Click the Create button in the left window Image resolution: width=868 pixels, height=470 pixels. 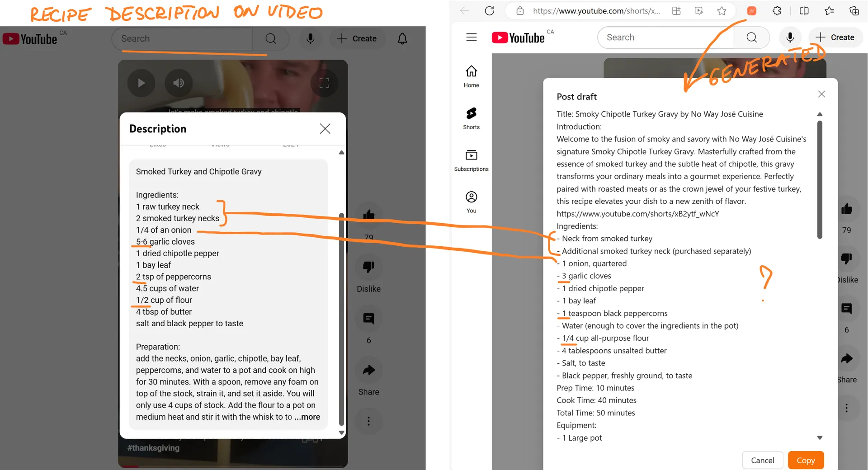click(357, 38)
